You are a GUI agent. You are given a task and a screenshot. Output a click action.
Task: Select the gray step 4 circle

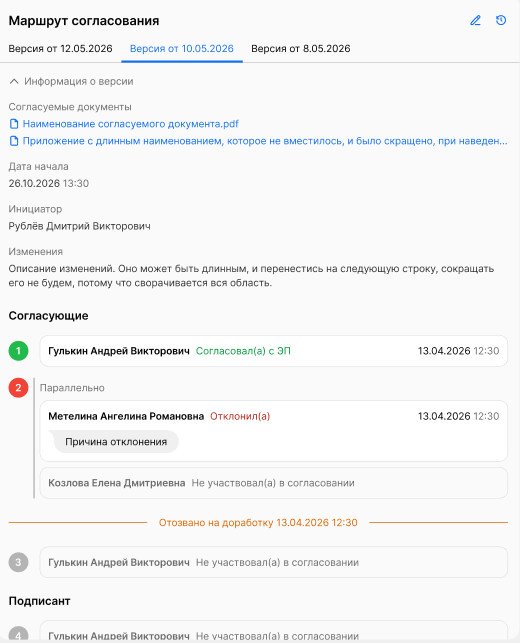pyautogui.click(x=18, y=636)
